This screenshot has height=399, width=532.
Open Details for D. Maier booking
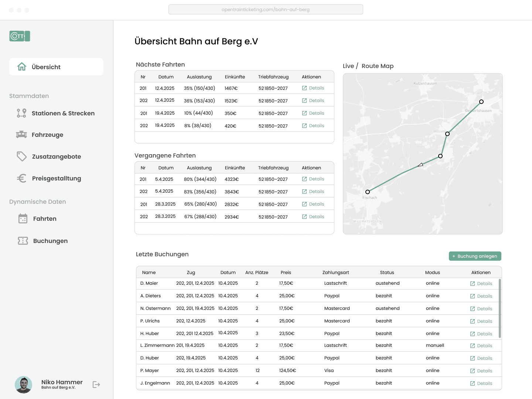point(481,284)
